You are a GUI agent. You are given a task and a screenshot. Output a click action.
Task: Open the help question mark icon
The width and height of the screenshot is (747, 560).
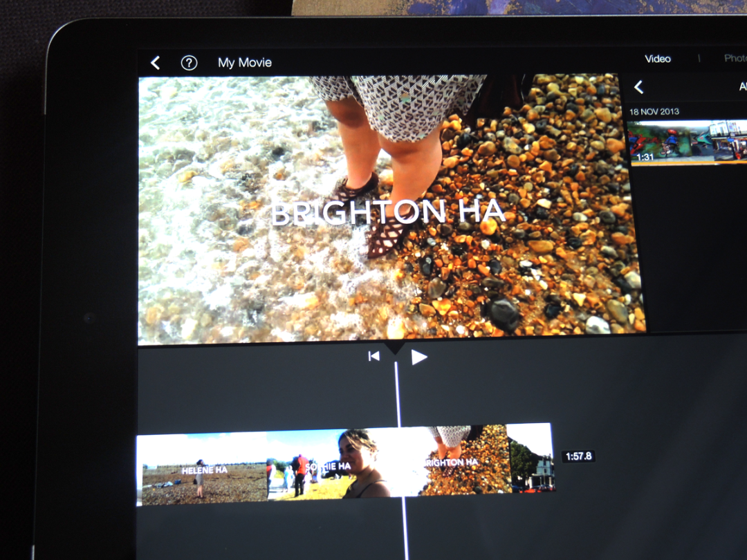[189, 63]
